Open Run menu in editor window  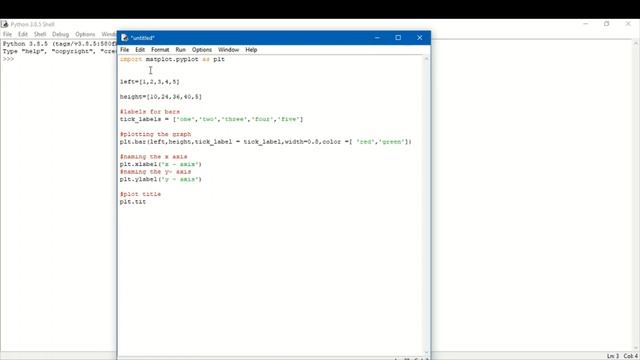click(x=180, y=50)
